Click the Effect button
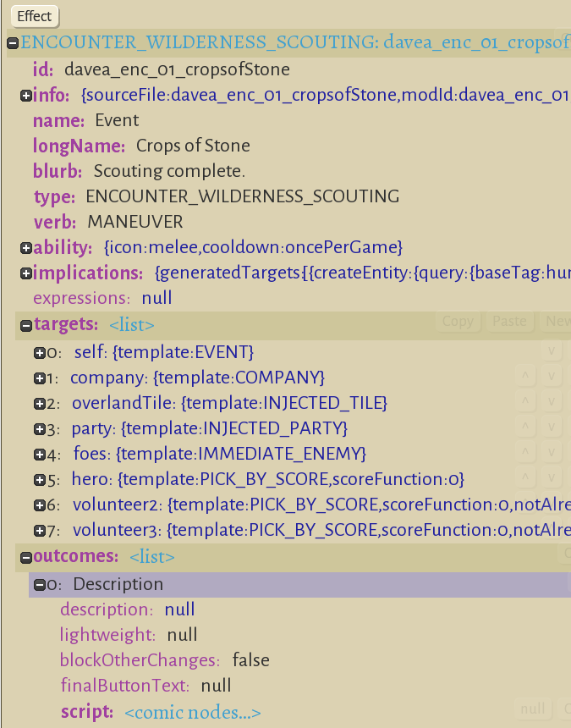 35,15
